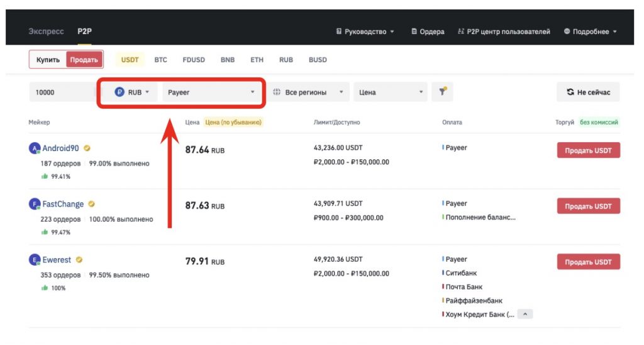Click the Ситибанк payment method
Viewport: 644px width, 345px height.
point(461,273)
